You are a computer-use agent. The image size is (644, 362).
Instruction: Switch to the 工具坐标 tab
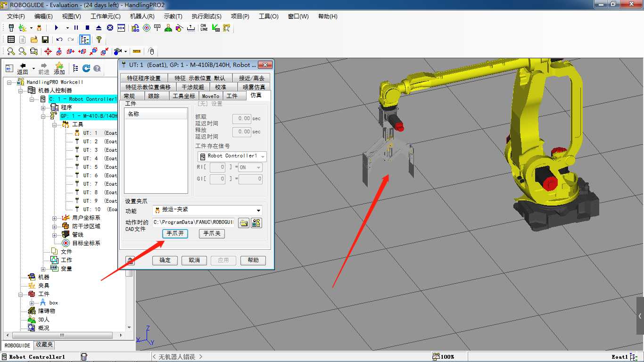click(184, 96)
